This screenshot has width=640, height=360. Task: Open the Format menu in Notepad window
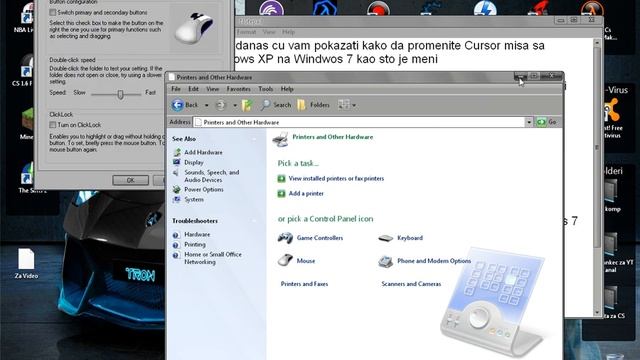click(246, 32)
